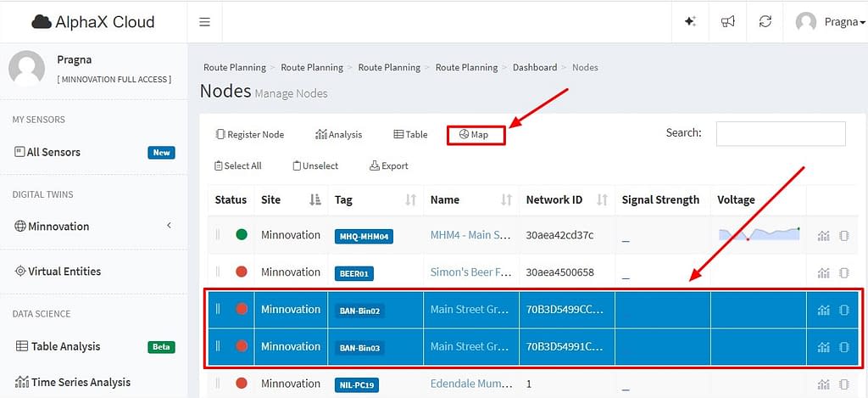Image resolution: width=868 pixels, height=398 pixels.
Task: Click network ID 70B3D54991C…
Action: [x=565, y=346]
